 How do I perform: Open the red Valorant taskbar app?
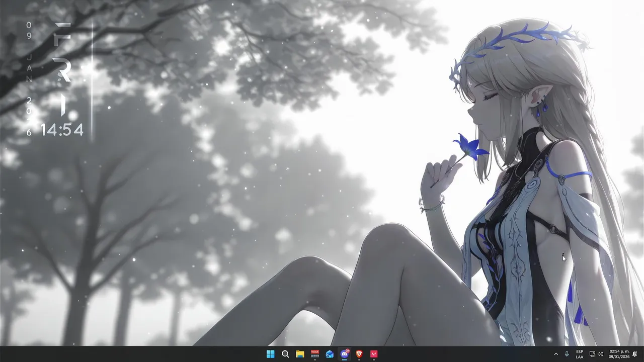[x=374, y=354]
